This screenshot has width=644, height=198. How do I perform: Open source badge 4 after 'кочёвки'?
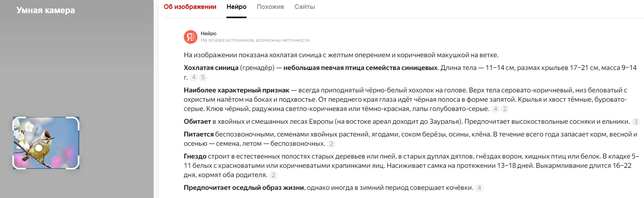point(479,188)
